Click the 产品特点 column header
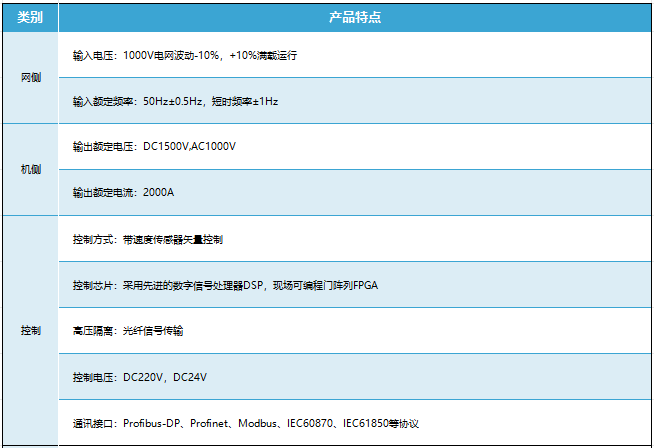 tap(355, 18)
